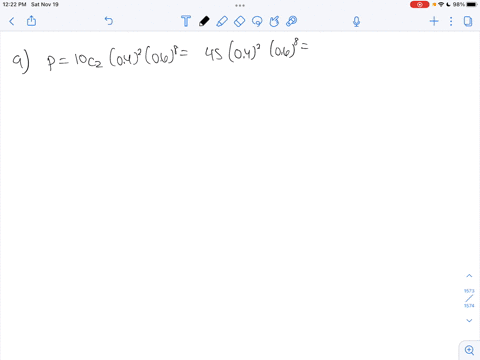This screenshot has height=360, width=480.
Task: Tap the 12:22 PM clock
Action: [14, 4]
